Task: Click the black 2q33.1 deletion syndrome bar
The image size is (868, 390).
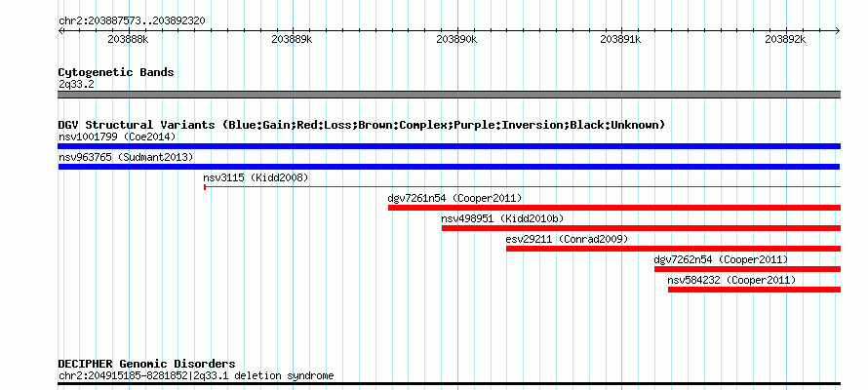Action: [449, 383]
